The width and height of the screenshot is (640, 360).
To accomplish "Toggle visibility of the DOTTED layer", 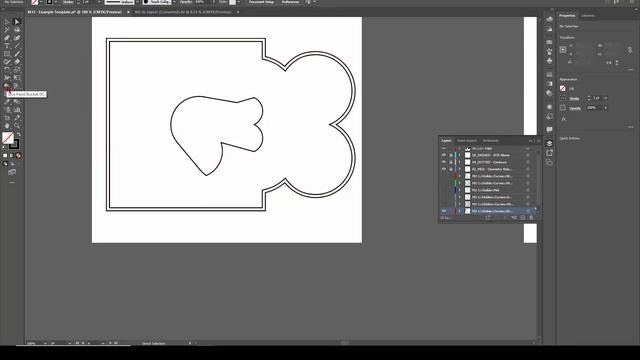I will pos(444,162).
